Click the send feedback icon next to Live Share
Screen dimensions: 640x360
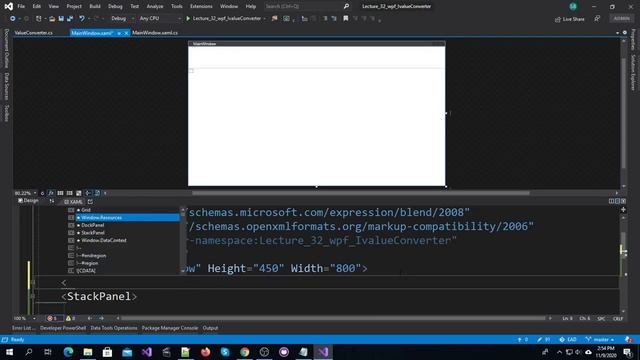pos(597,19)
